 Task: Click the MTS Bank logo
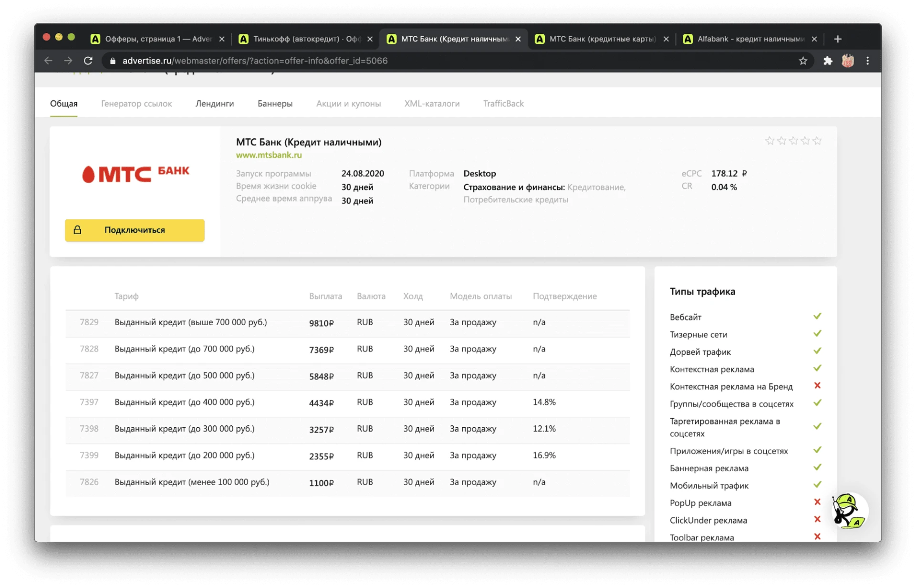click(135, 174)
